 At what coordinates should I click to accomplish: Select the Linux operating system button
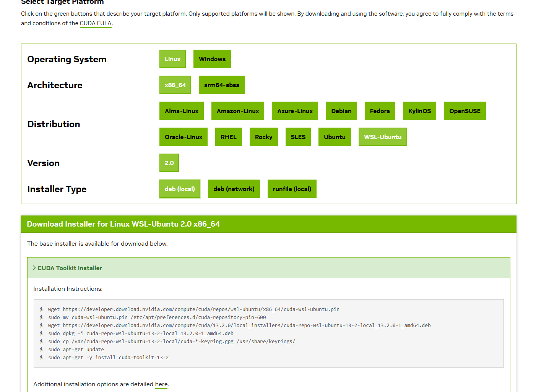[172, 59]
